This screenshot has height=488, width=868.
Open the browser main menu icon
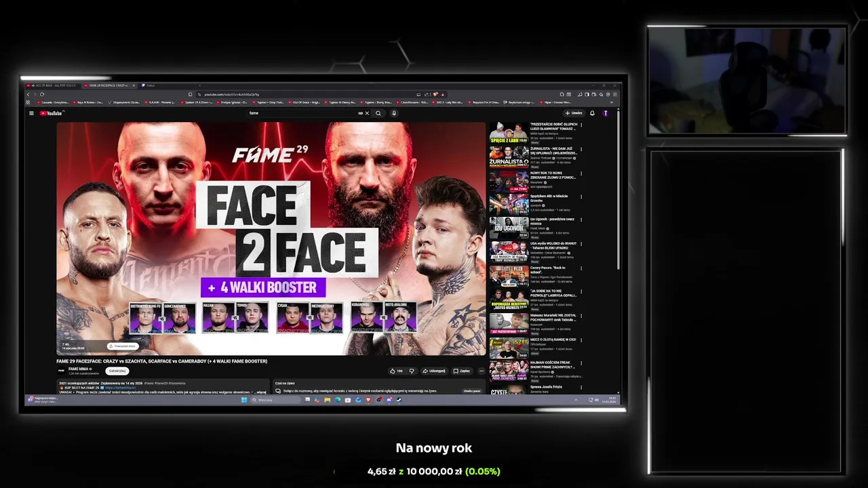[x=615, y=94]
